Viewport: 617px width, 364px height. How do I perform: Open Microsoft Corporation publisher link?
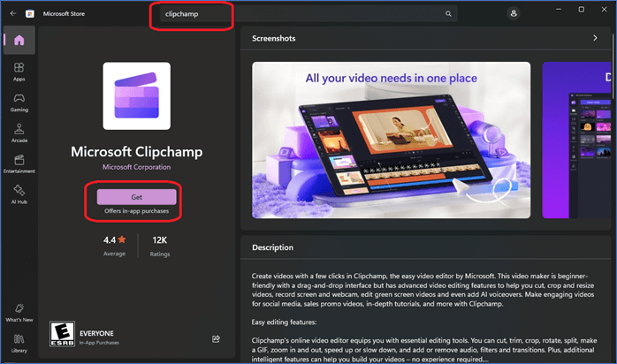(136, 167)
